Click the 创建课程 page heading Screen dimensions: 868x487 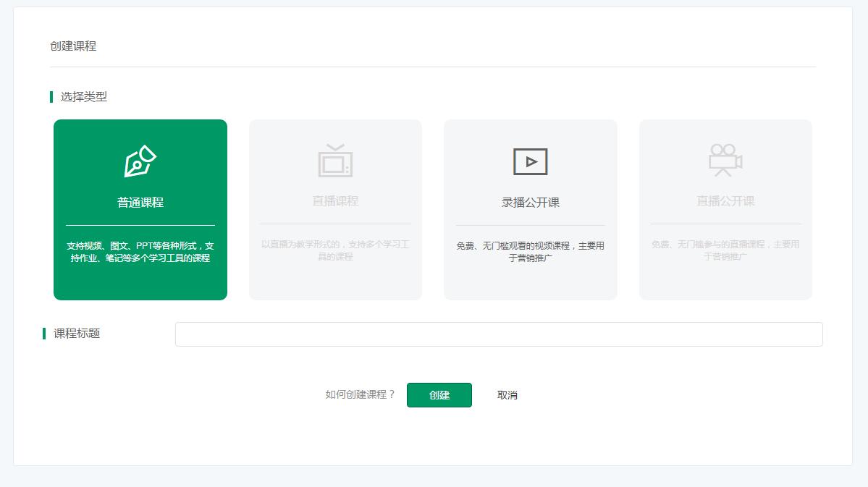pos(73,46)
